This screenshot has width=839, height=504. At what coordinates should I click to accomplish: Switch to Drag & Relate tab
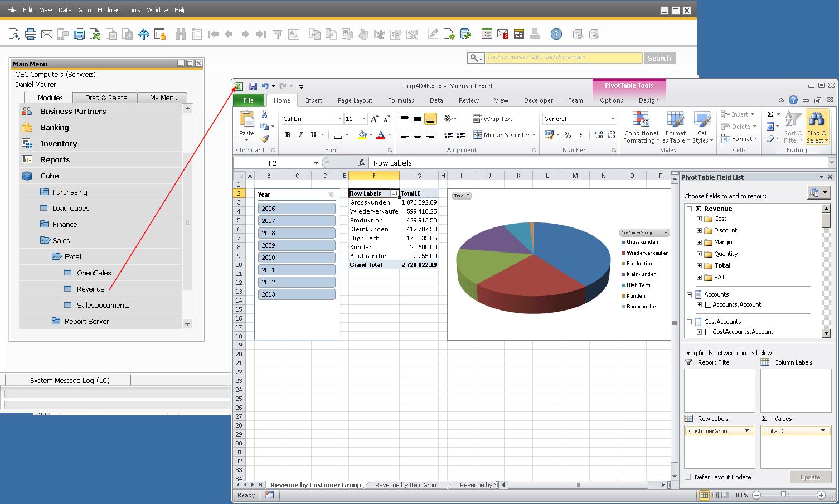tap(106, 98)
